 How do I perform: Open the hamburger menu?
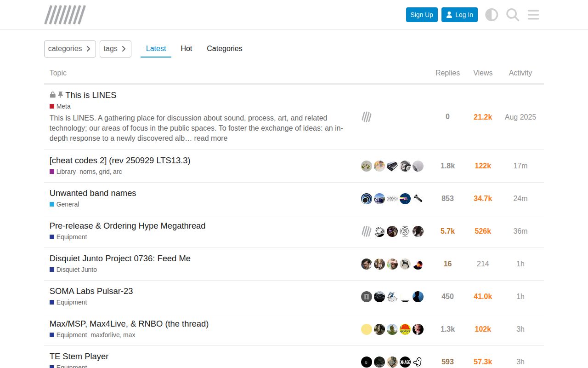[x=533, y=15]
